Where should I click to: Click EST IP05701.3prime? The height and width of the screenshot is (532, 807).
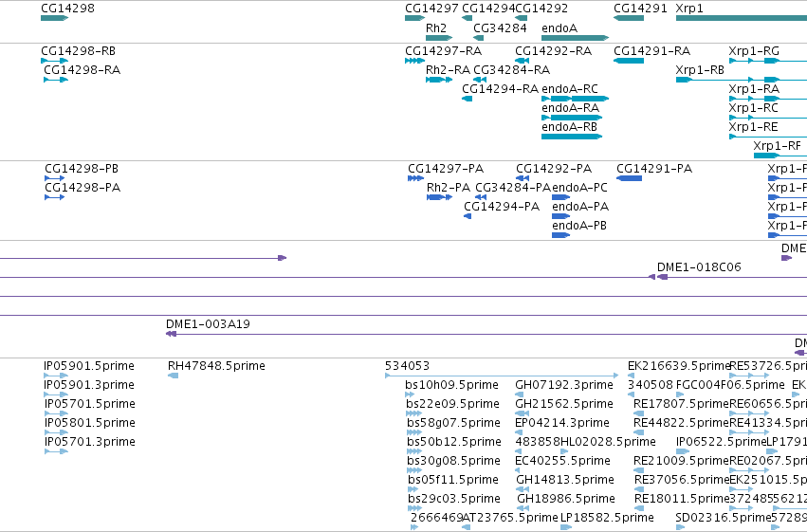(56, 451)
